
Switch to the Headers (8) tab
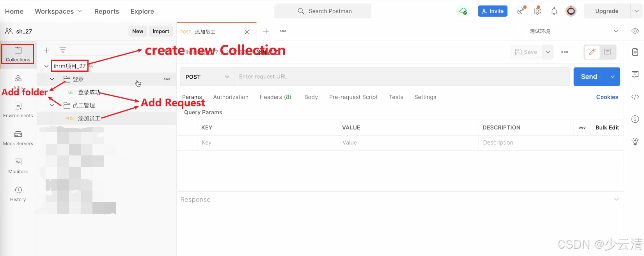click(275, 97)
